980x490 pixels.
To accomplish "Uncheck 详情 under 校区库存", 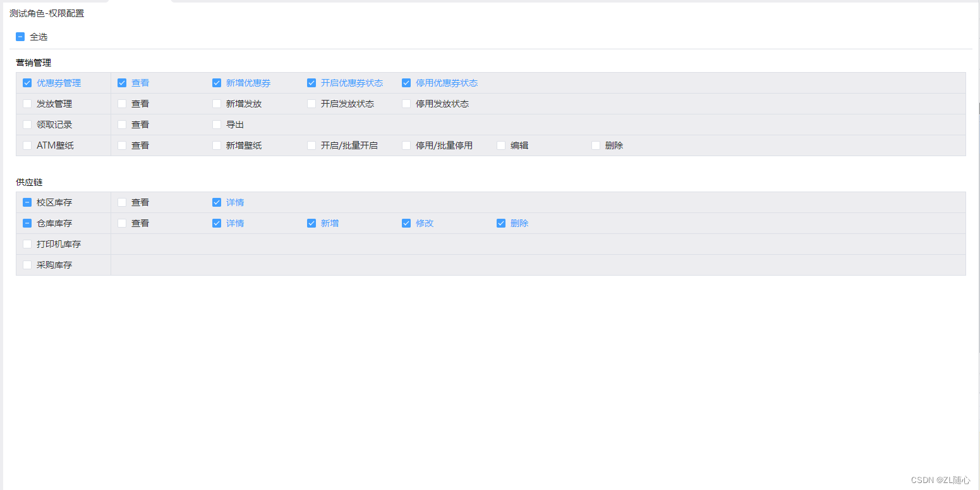I will pos(216,202).
